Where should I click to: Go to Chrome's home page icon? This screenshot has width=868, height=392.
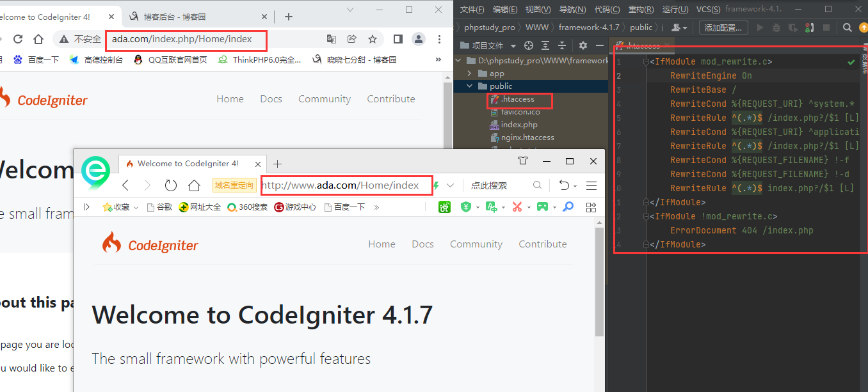tap(38, 39)
